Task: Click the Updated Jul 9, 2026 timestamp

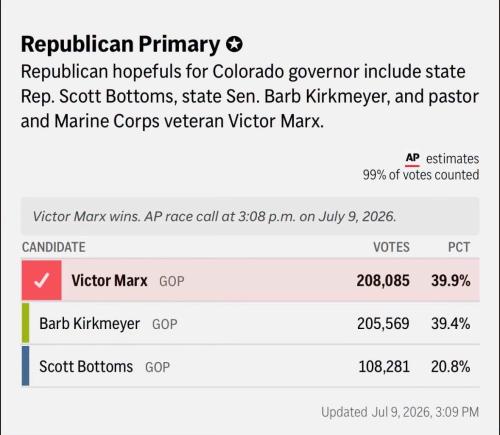Action: pyautogui.click(x=400, y=412)
